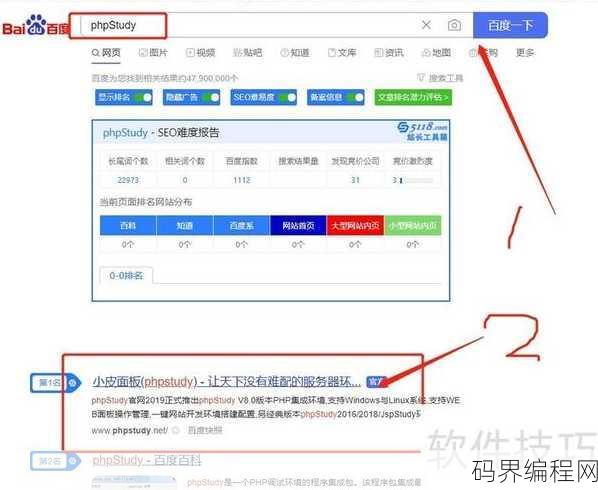Switch to the 图片 tab
This screenshot has height=490, width=598.
(153, 53)
